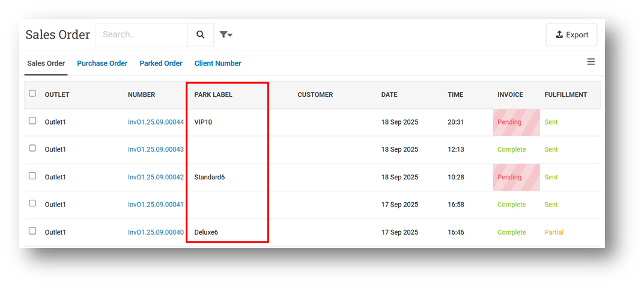
Task: Open order link InvO1.25.09.00044
Action: click(156, 122)
